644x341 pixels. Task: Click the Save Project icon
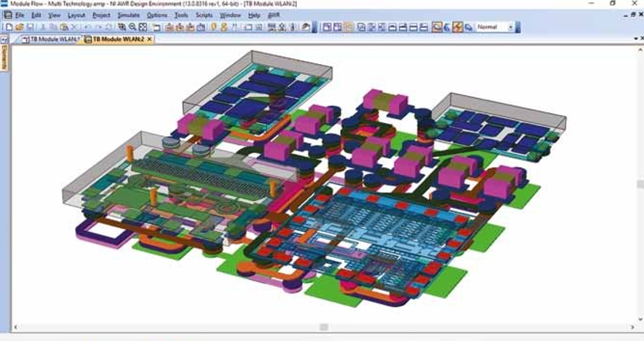tap(29, 27)
